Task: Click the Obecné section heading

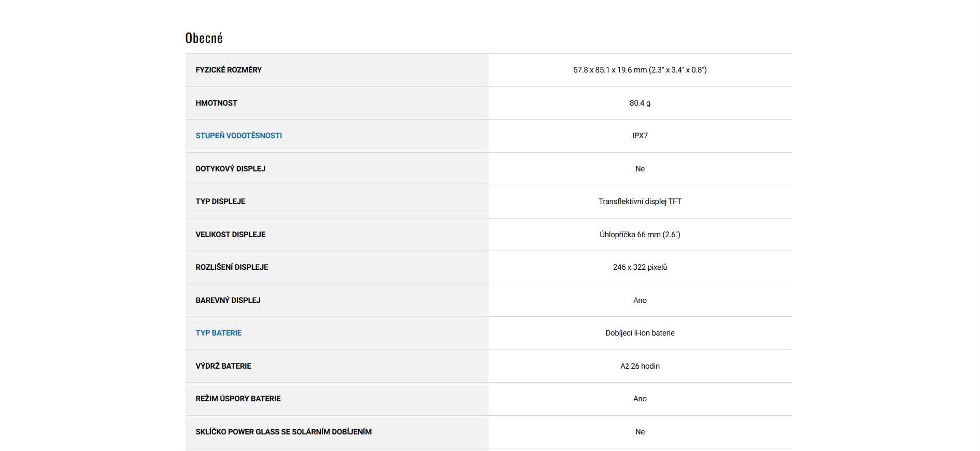Action: pyautogui.click(x=204, y=38)
